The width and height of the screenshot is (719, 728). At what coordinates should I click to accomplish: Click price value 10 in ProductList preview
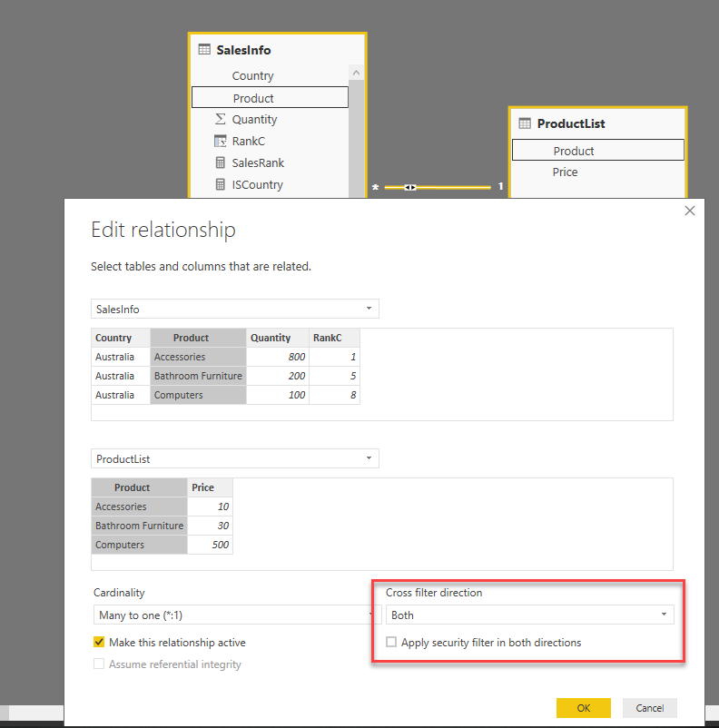point(210,507)
